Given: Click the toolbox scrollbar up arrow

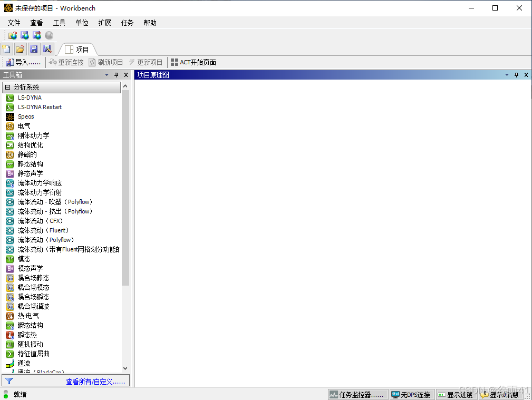Looking at the screenshot, I should click(x=125, y=86).
